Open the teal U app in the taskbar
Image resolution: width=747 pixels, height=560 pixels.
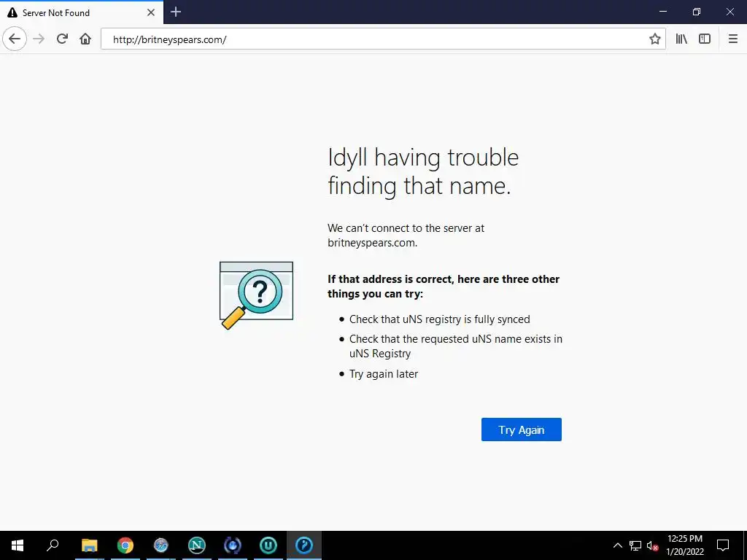268,545
